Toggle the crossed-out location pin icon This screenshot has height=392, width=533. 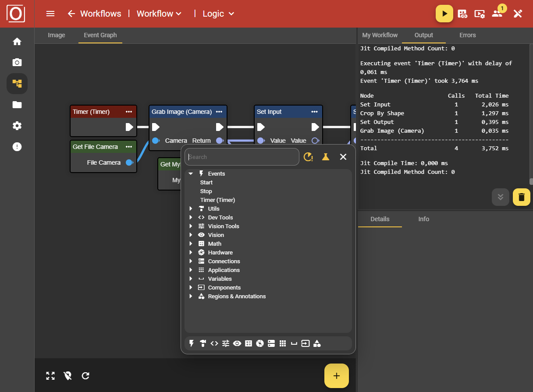68,376
